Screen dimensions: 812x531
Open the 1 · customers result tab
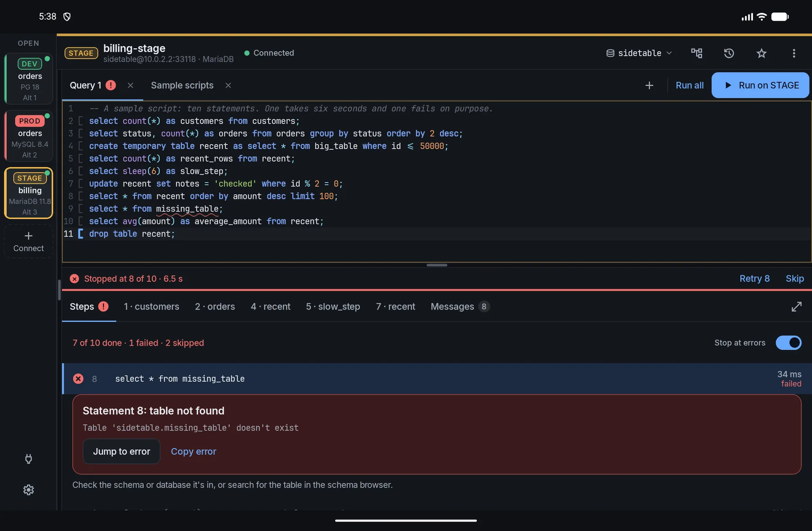click(x=152, y=307)
